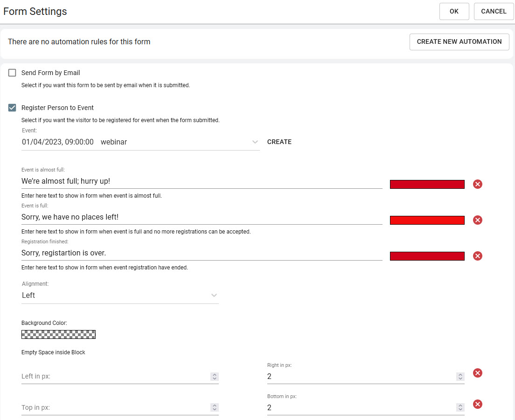Viewport: 515px width, 420px height.
Task: Click CREATE next to the Event field
Action: tap(279, 142)
